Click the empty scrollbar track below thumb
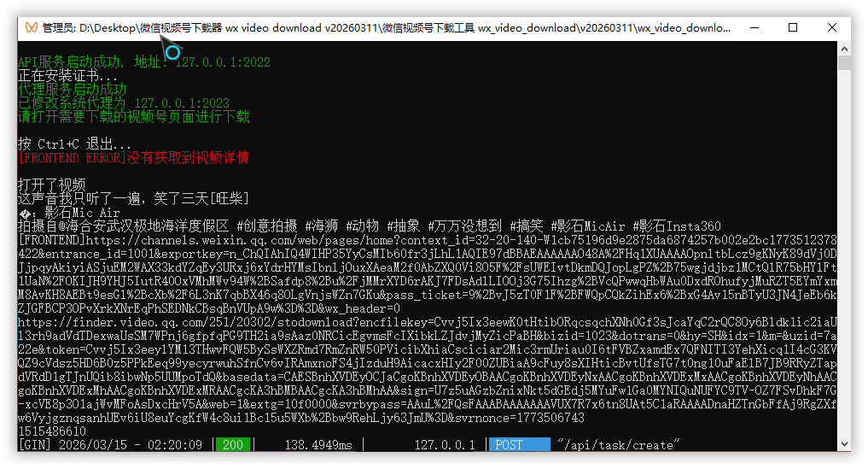 (844, 254)
